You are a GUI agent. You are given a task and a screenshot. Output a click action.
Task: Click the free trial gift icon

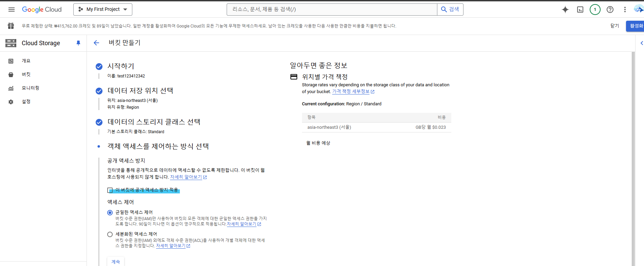point(11,26)
